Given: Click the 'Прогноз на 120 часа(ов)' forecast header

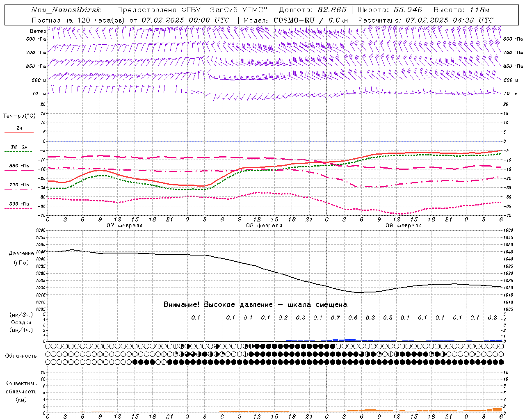Looking at the screenshot, I should pos(79,20).
